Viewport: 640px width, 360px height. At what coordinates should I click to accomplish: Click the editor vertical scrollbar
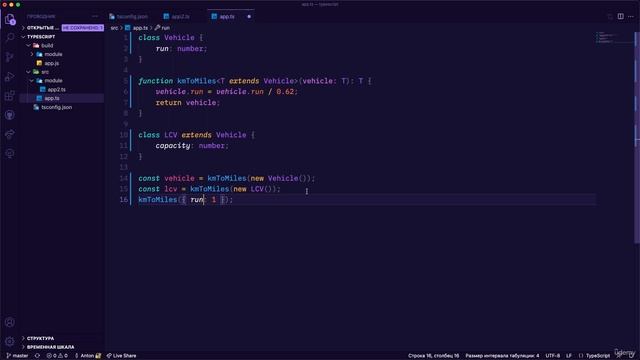pos(637,139)
